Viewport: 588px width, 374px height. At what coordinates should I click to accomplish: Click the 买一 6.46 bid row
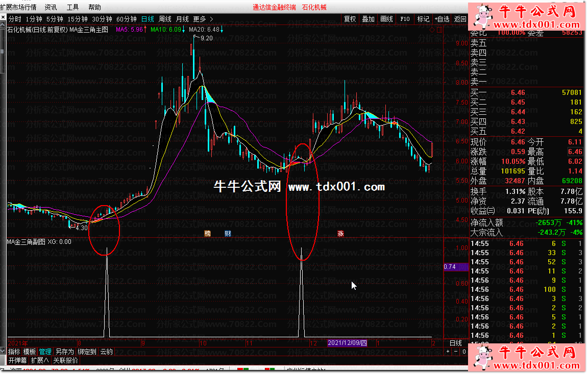point(526,92)
